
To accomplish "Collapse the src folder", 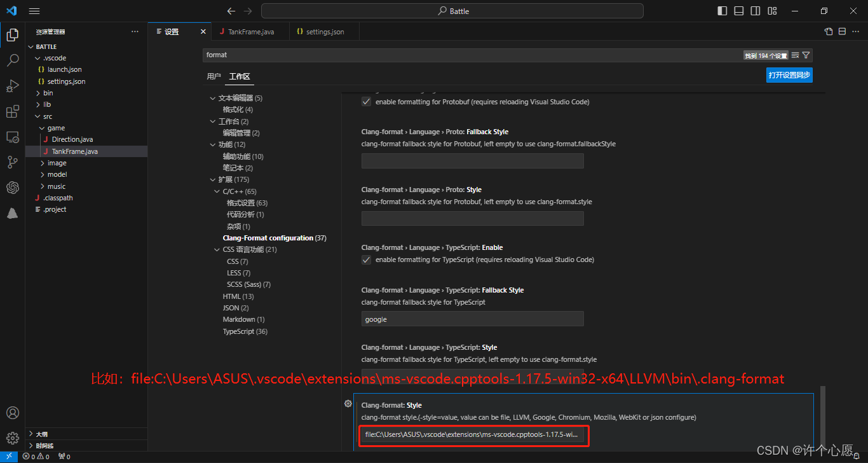I will (37, 116).
